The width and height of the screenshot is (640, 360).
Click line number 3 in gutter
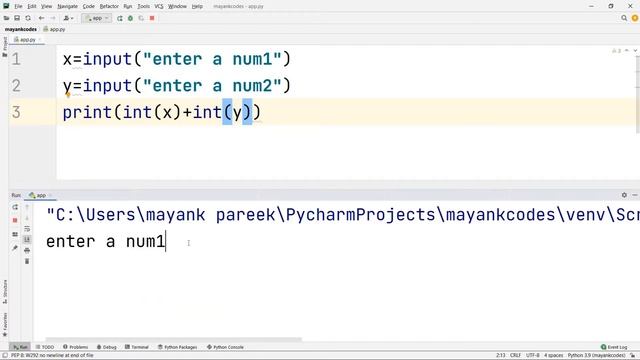pos(16,112)
